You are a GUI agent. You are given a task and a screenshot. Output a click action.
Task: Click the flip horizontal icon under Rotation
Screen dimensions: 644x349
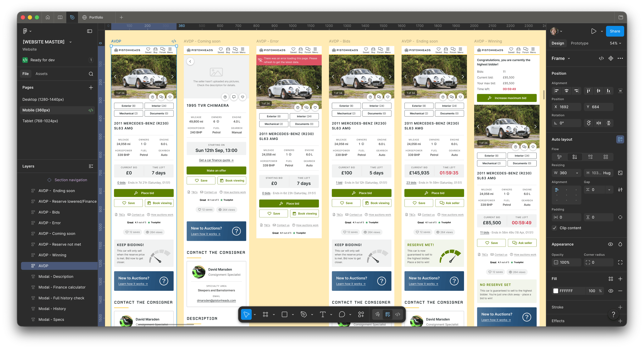tap(599, 123)
